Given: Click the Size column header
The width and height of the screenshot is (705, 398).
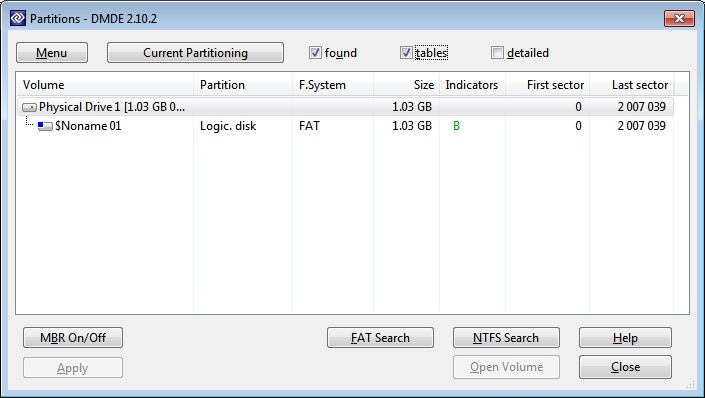Looking at the screenshot, I should (406, 85).
